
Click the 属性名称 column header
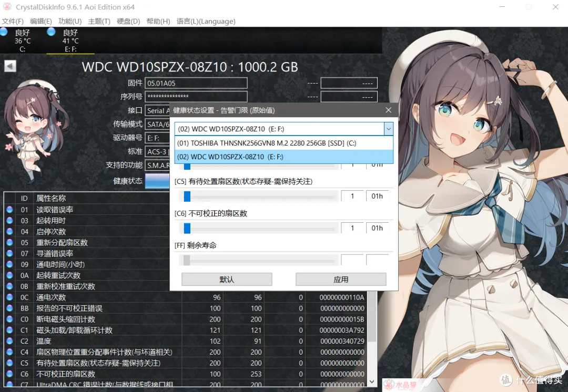click(51, 198)
